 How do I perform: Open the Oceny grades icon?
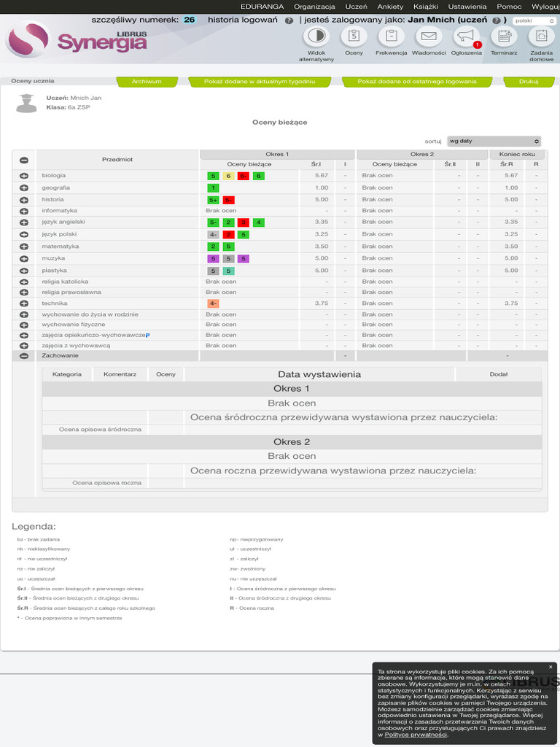click(x=354, y=36)
